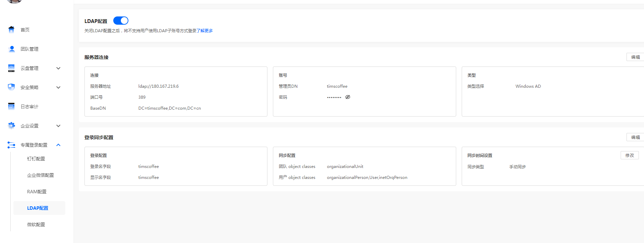This screenshot has height=243, width=644.
Task: Click the dedicated login config icon
Action: point(11,145)
